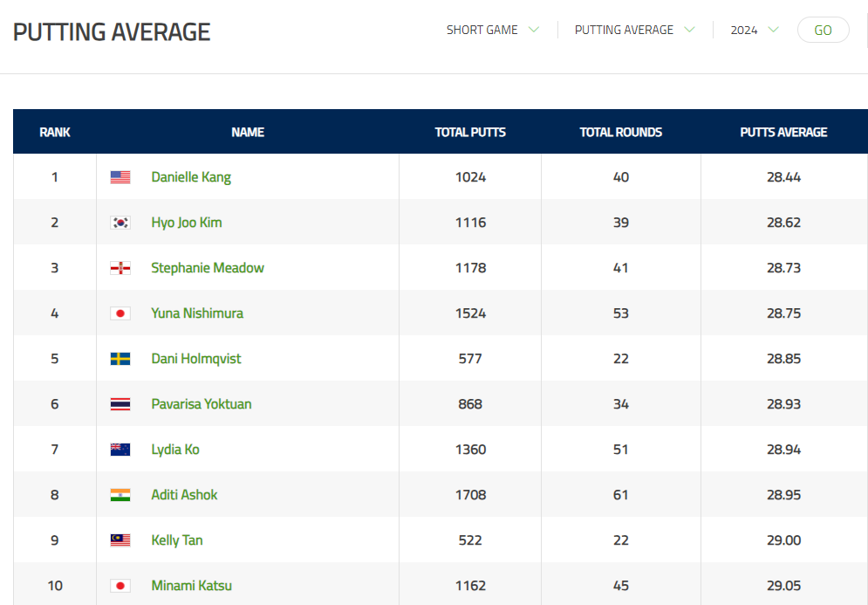Click the total putts value 1024
Screen dimensions: 868x605
click(470, 177)
